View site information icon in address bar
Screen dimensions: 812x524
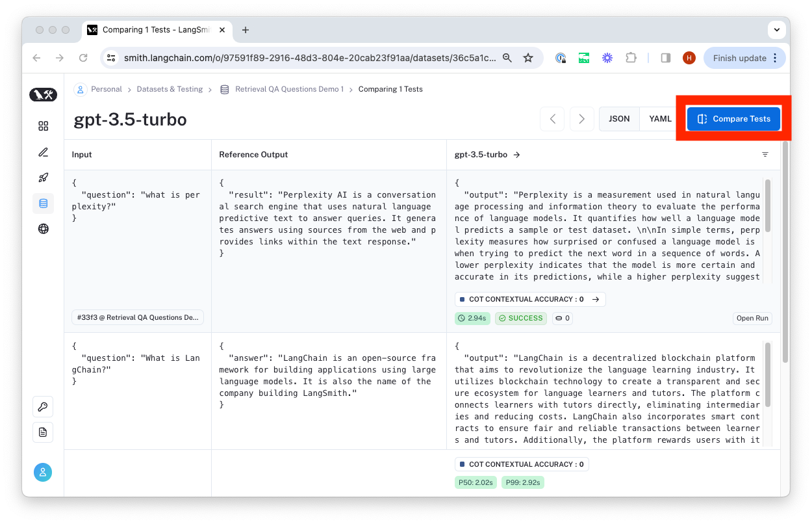tap(111, 58)
